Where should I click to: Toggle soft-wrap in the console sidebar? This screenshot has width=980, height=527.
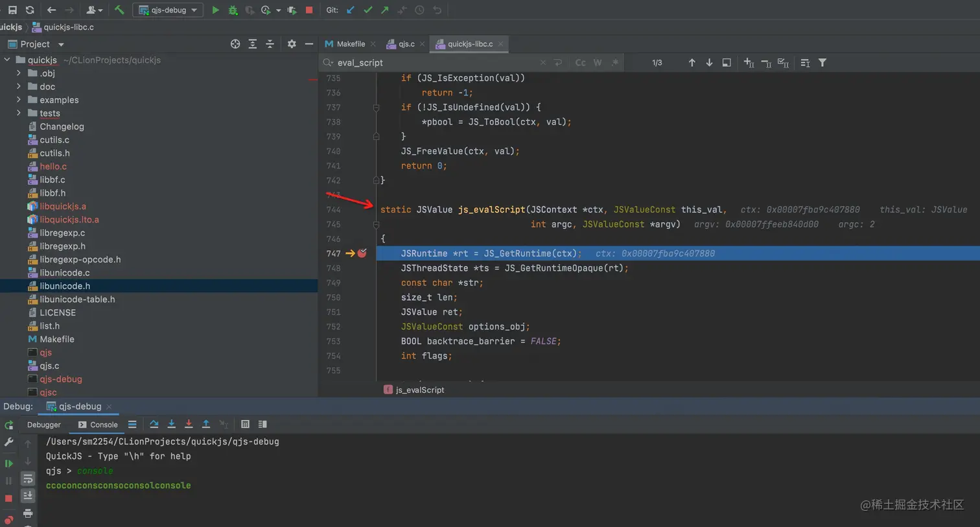(x=28, y=478)
